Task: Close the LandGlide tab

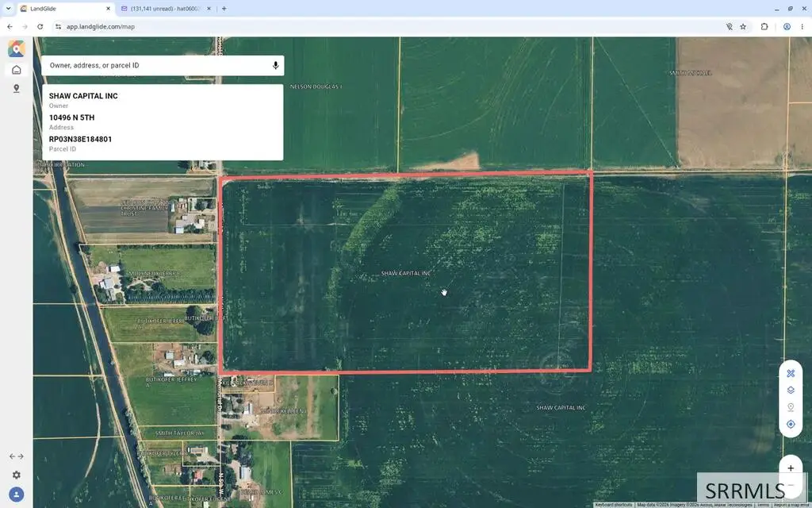Action: (108, 9)
